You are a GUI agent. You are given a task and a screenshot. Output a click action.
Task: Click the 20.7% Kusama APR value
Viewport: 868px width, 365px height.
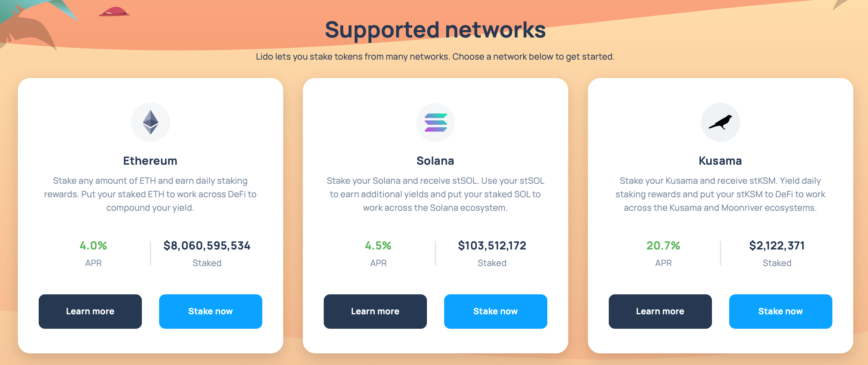coord(663,245)
